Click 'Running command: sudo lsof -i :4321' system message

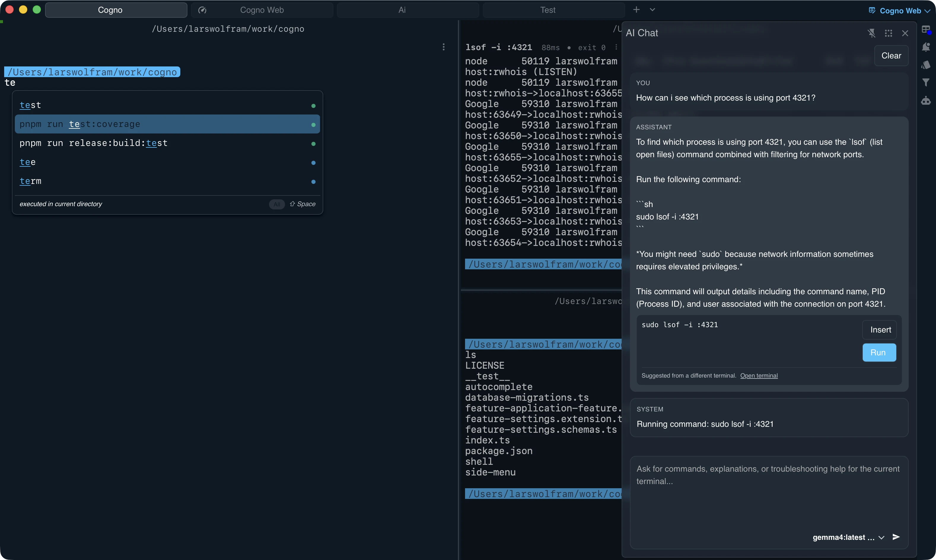[x=705, y=424]
